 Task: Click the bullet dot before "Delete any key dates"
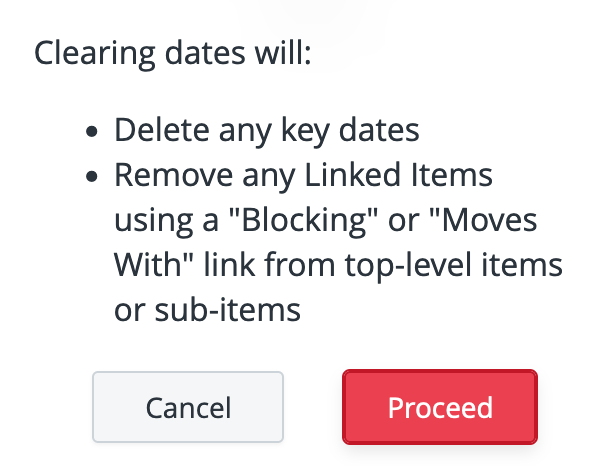pos(93,131)
